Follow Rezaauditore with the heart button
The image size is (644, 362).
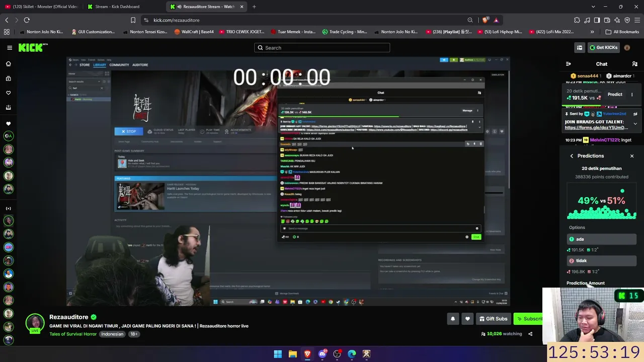coord(467,319)
